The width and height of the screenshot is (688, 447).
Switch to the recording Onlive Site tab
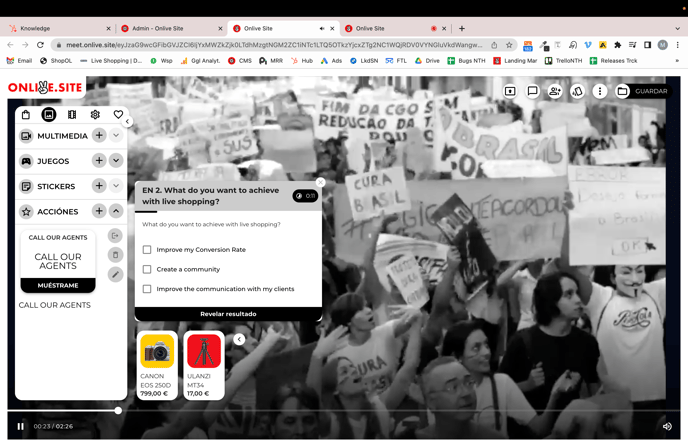tap(396, 29)
